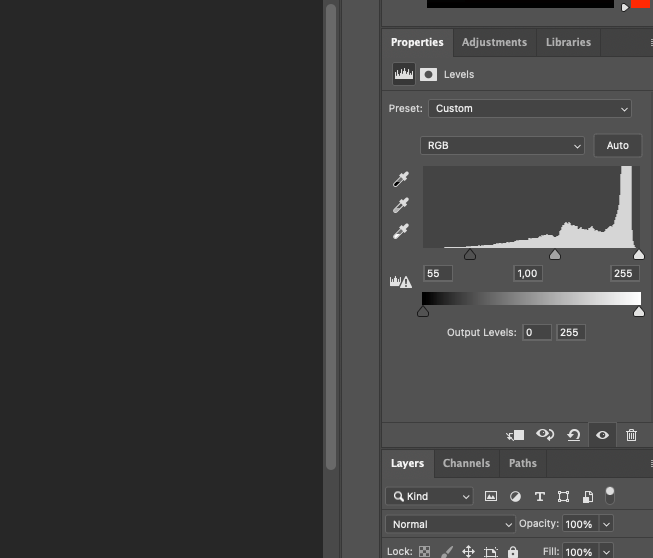The image size is (653, 558).
Task: Click the view previous state icon
Action: coord(545,435)
